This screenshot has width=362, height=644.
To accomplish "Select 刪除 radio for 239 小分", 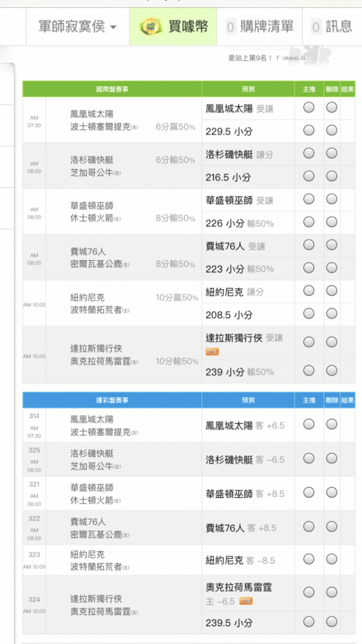I will (x=332, y=371).
